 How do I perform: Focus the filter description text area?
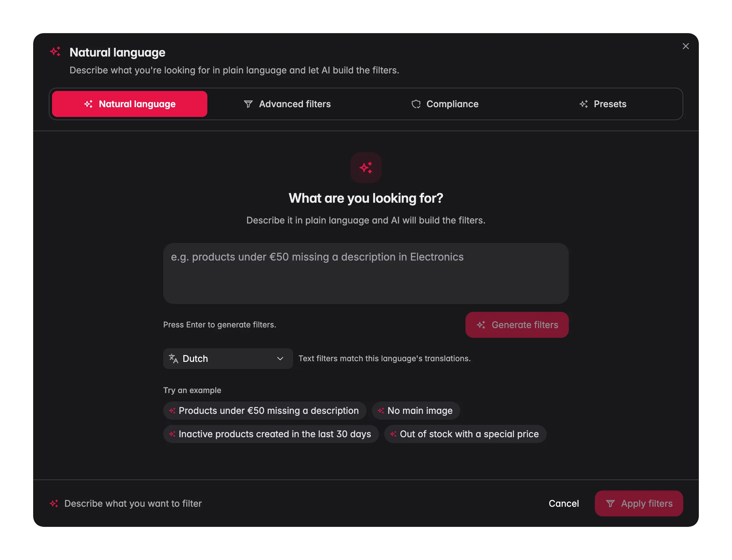[366, 273]
